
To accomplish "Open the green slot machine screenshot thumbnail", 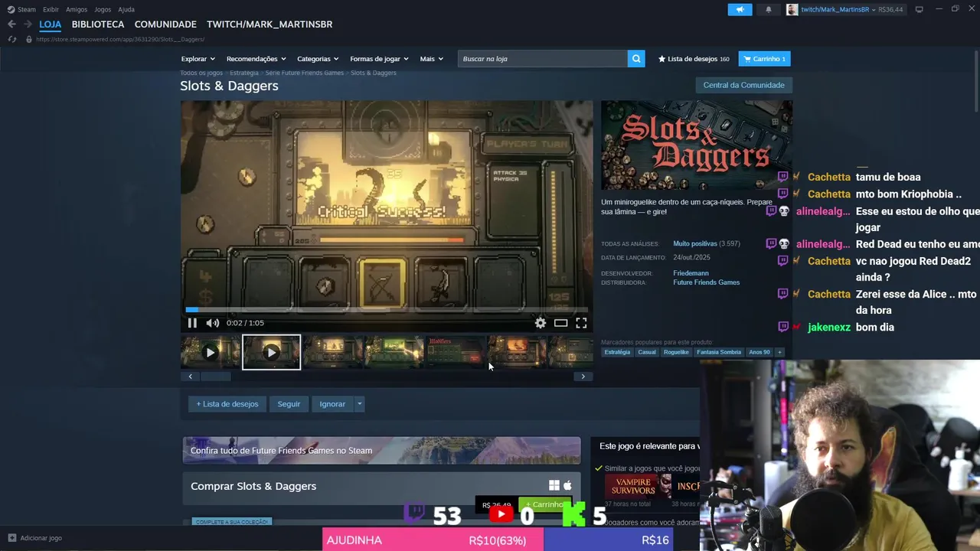I will [x=394, y=352].
